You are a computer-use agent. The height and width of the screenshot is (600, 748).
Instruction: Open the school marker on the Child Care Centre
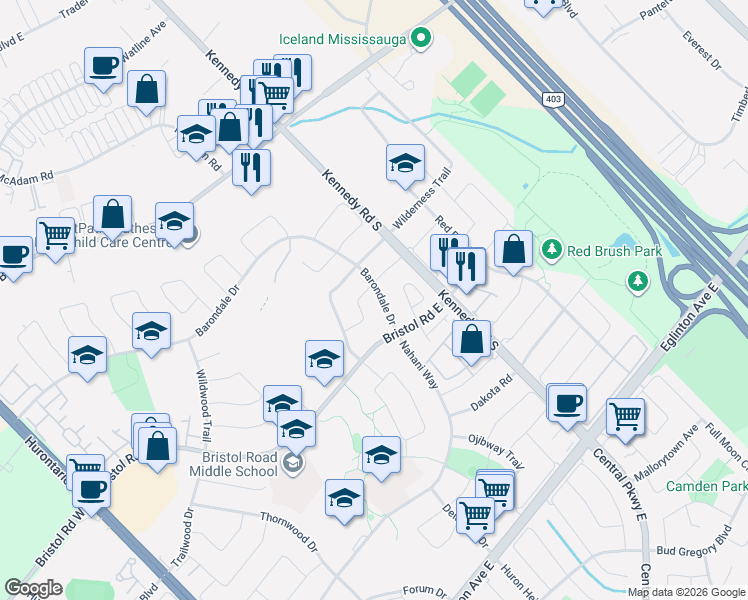[x=175, y=222]
